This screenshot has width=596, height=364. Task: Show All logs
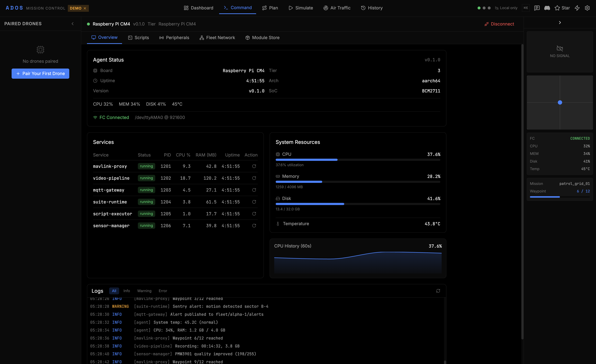[114, 291]
